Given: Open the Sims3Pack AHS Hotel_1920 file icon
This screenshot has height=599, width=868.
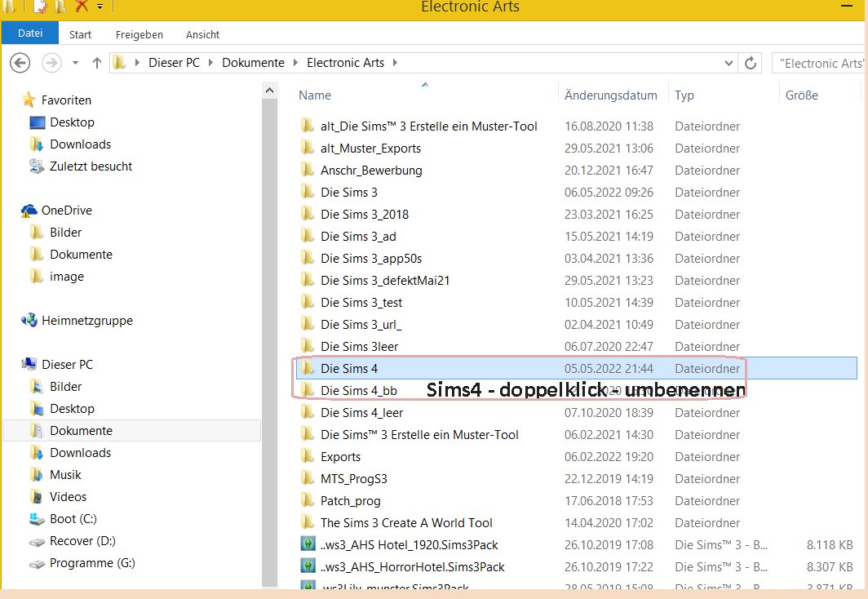Looking at the screenshot, I should (308, 544).
